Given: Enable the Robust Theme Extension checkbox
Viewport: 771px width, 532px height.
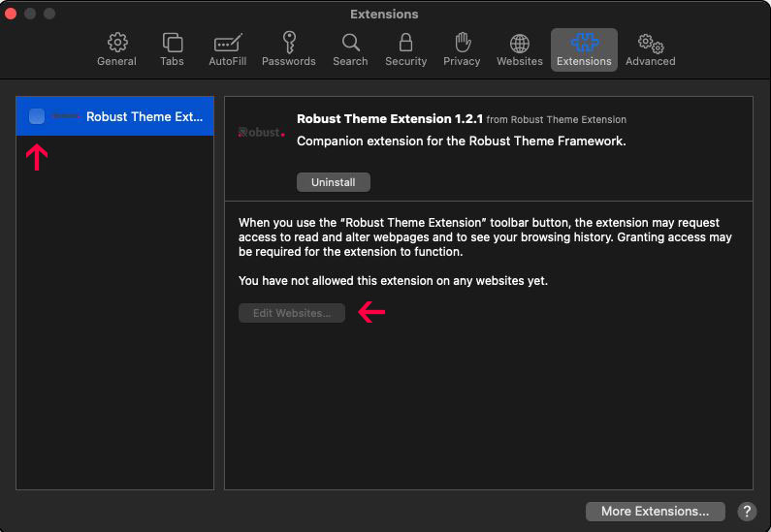Looking at the screenshot, I should tap(37, 116).
